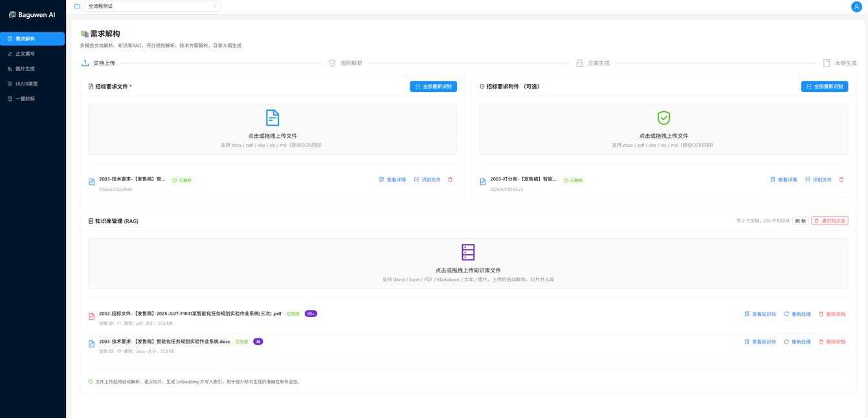Click the text 共 2 个文档，236 个知识块

point(763,221)
